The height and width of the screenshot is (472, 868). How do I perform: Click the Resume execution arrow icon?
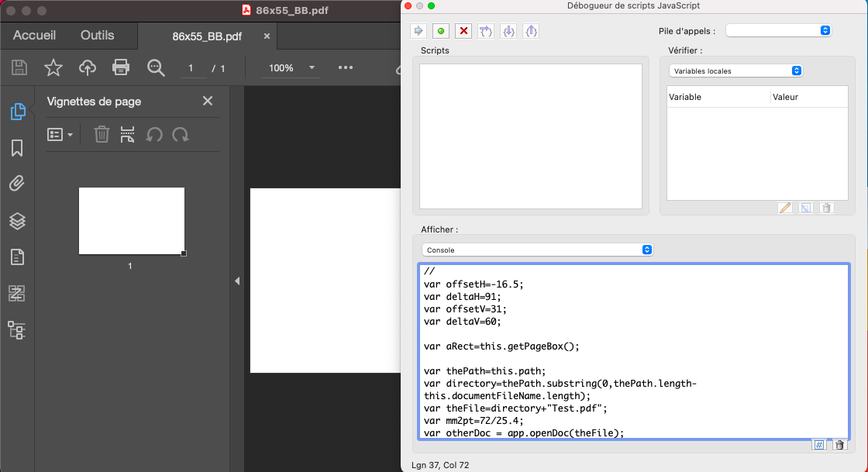click(x=417, y=31)
